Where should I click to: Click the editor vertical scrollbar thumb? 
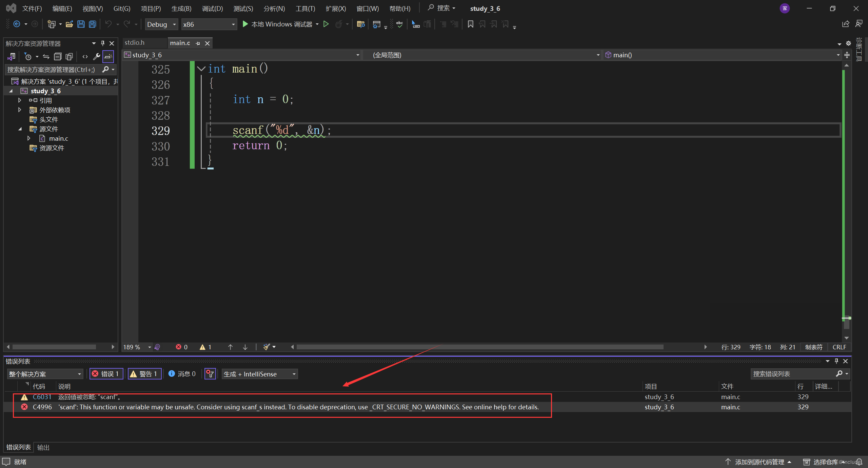point(847,322)
